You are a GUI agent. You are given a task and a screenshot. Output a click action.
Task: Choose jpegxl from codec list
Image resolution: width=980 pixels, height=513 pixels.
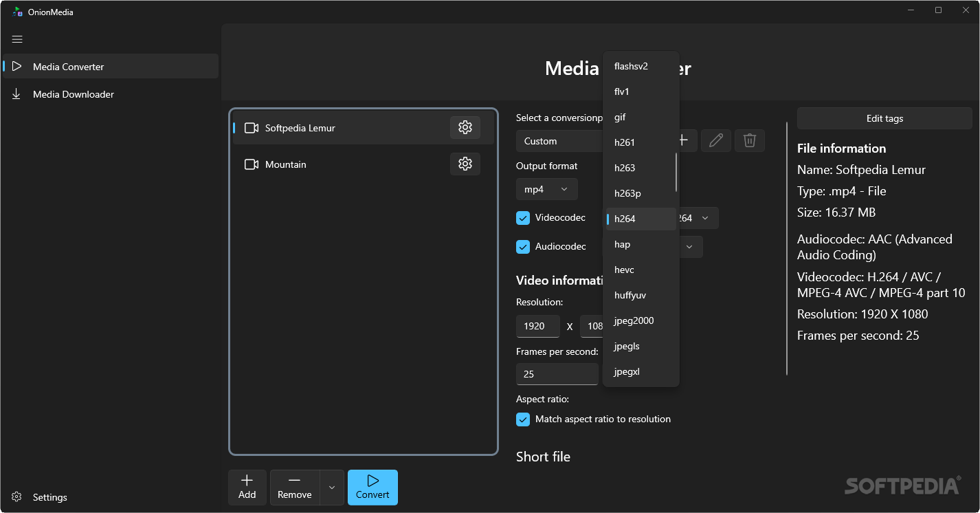[641, 371]
